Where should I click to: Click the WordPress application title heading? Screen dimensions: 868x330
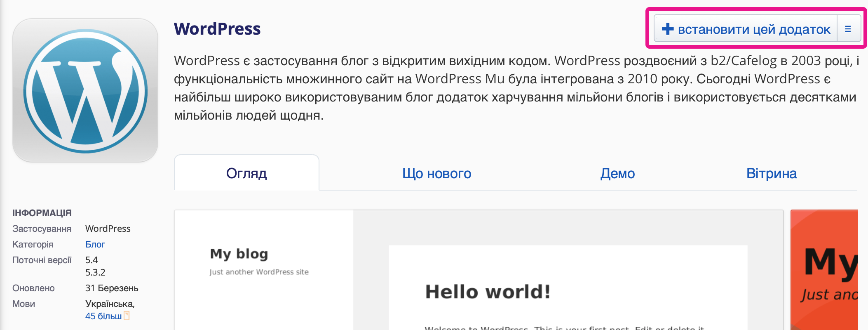click(217, 29)
